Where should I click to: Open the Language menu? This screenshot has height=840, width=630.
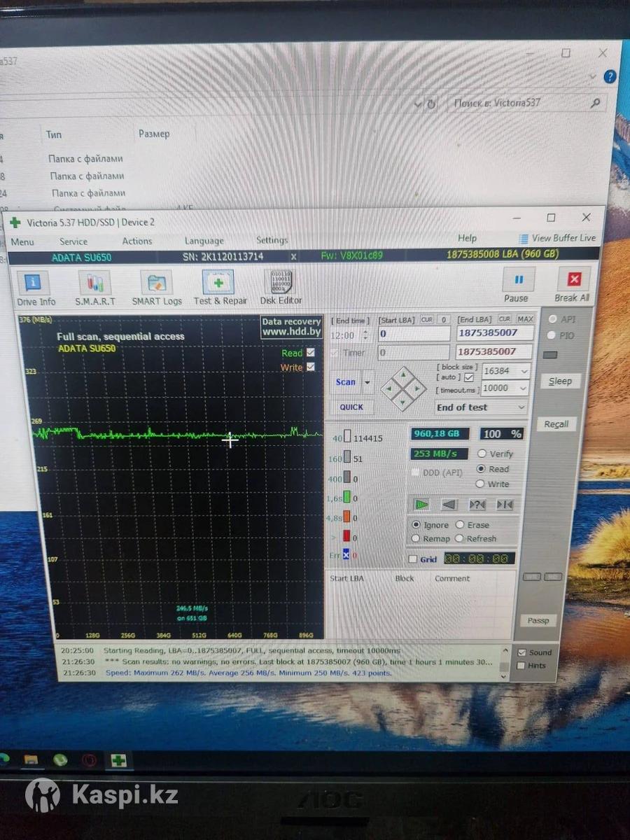(x=204, y=241)
